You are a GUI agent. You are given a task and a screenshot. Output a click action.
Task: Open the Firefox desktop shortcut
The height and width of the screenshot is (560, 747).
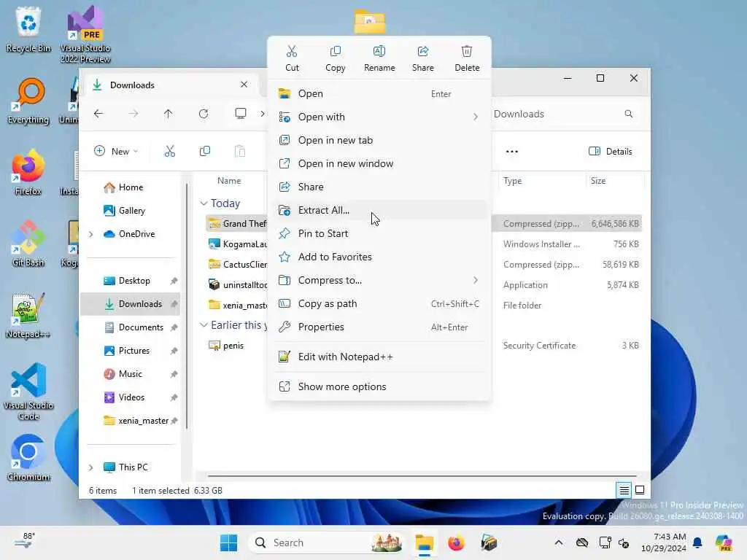point(28,173)
